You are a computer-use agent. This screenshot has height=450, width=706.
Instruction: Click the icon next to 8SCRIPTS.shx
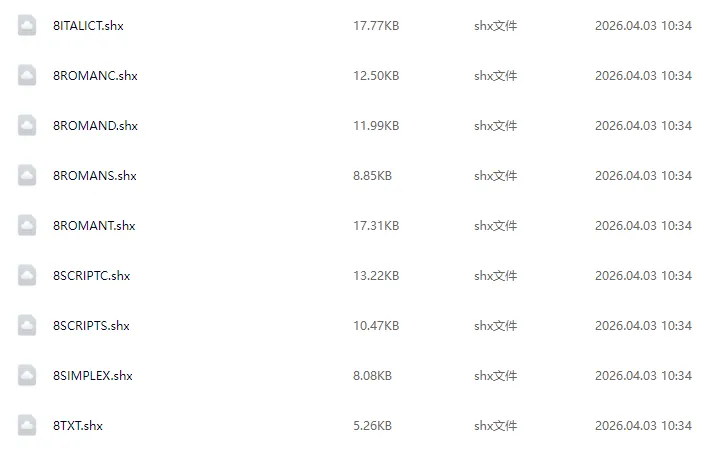pyautogui.click(x=27, y=326)
